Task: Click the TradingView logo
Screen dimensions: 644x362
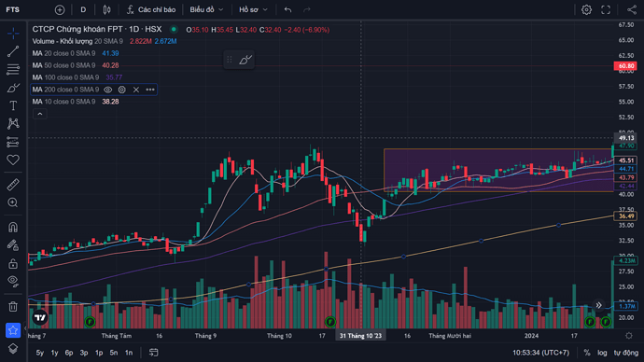Action: 40,317
